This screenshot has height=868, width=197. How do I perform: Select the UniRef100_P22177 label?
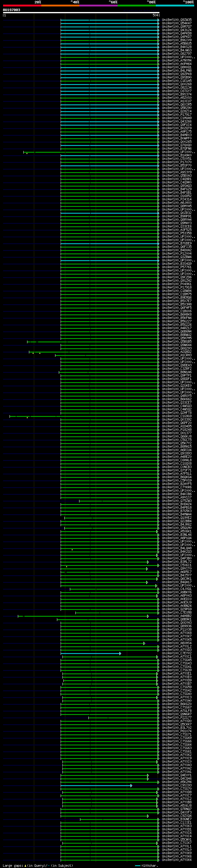(177, 717)
